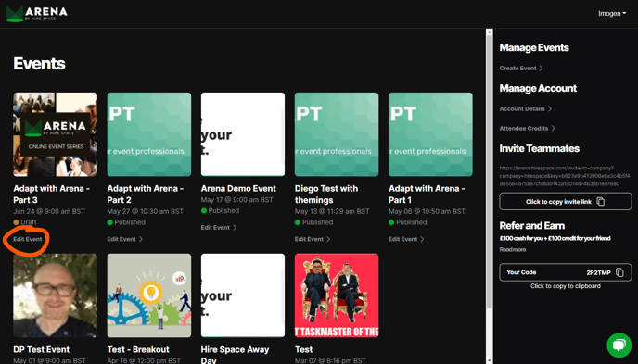Image resolution: width=638 pixels, height=364 pixels.
Task: Click the Draft status under Part 3
Action: tap(25, 222)
